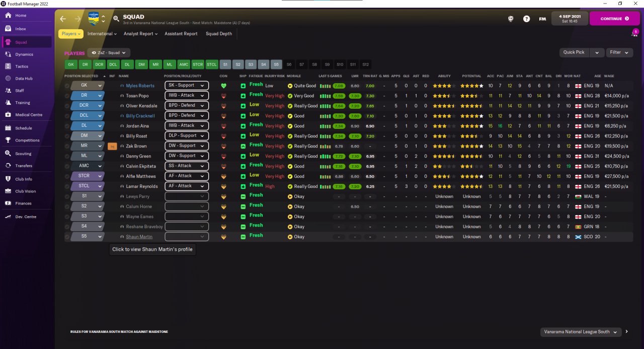
Task: Sort by the Wage column header
Action: 609,76
